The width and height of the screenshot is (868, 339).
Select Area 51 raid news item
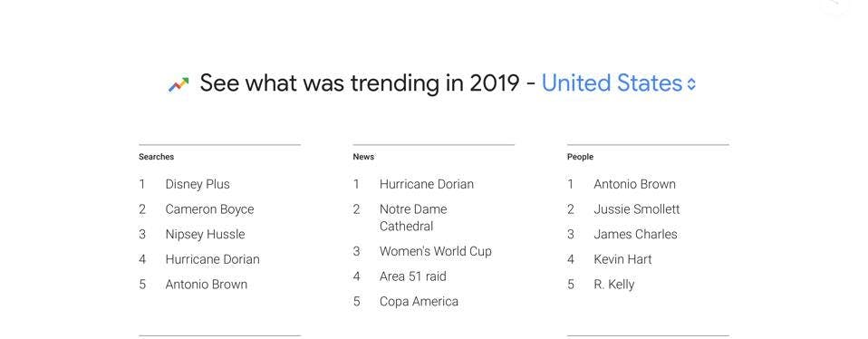[x=412, y=276]
